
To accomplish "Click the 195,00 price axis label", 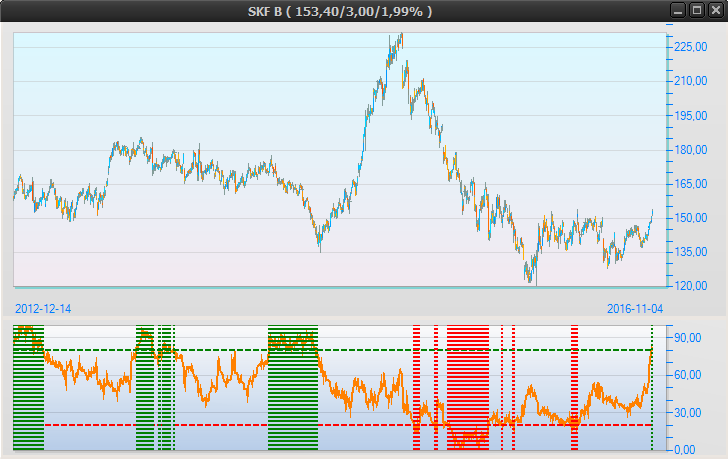I will (x=691, y=116).
